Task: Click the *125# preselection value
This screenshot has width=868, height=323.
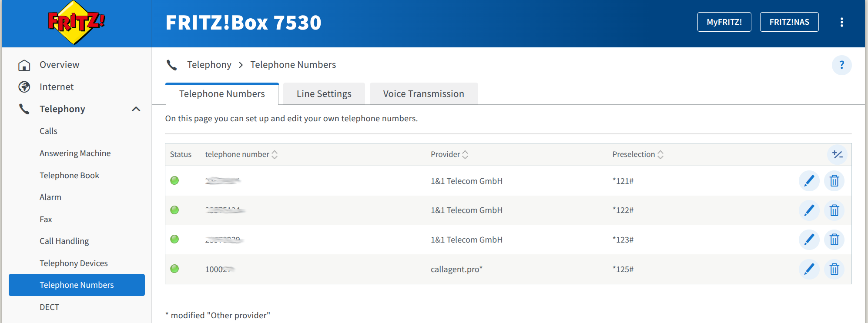Action: [623, 270]
